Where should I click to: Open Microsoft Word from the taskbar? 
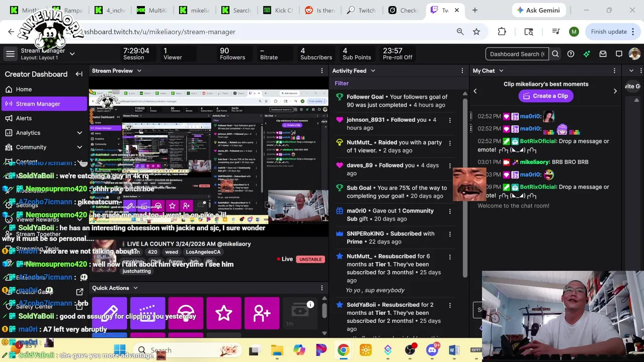[x=453, y=350]
